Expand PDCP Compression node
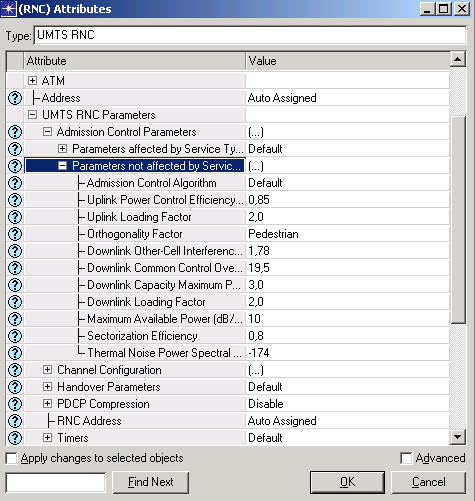The image size is (475, 501). [x=47, y=404]
